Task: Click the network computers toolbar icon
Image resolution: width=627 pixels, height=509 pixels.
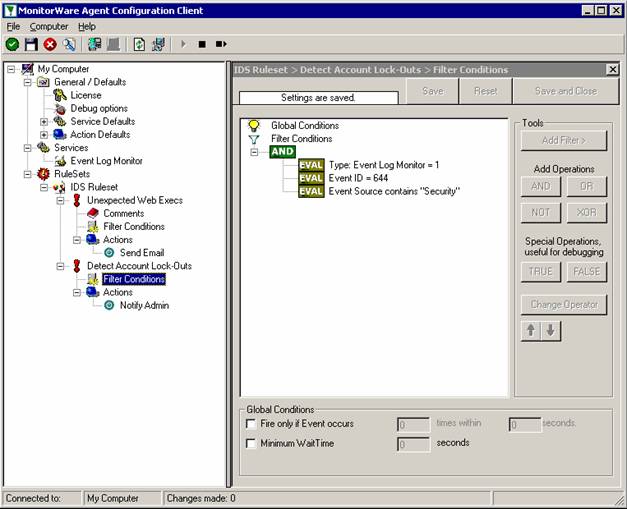Action: [158, 44]
